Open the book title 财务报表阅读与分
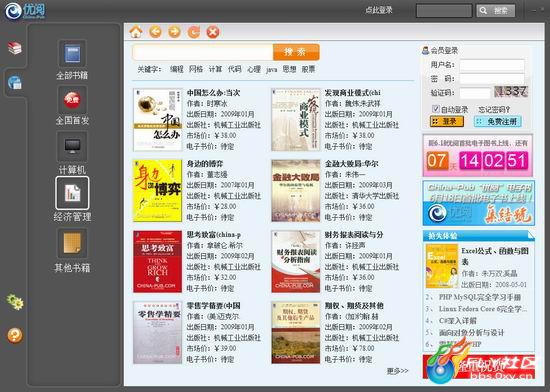Screen dimensions: 550x392 tap(354, 235)
